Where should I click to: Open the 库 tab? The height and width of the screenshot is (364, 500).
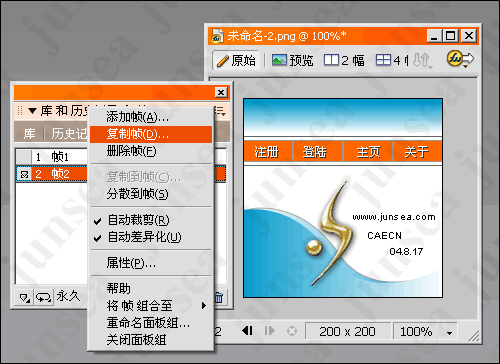29,134
